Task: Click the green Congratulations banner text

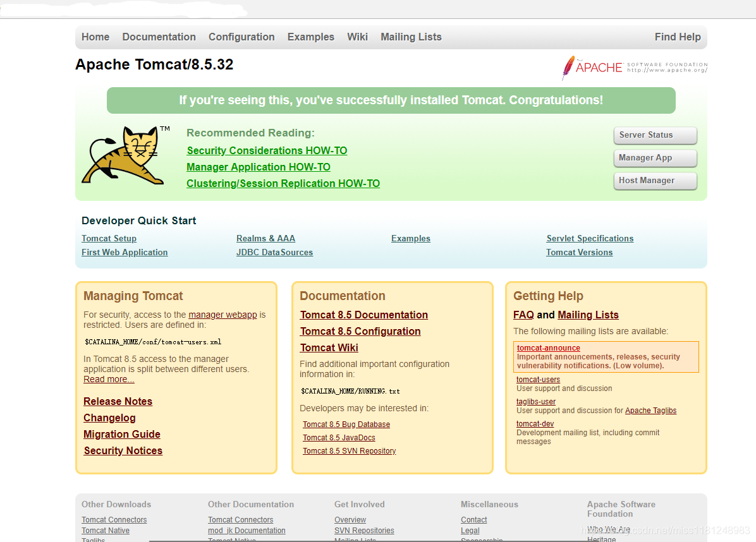Action: [x=391, y=100]
